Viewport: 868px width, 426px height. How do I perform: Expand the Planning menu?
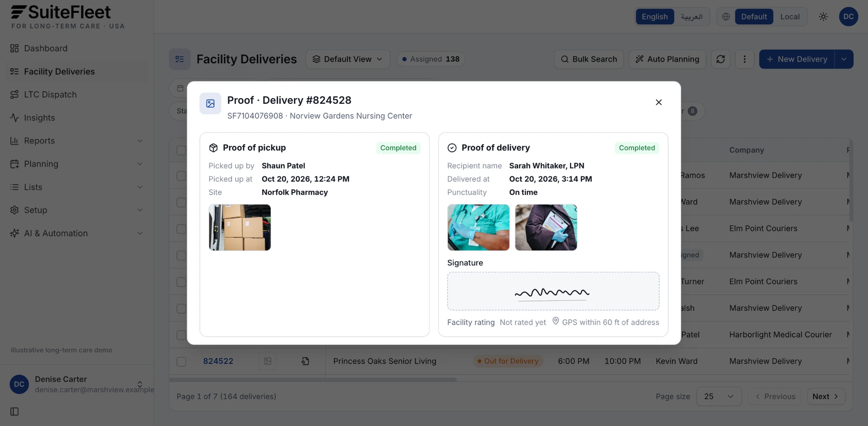pos(77,164)
